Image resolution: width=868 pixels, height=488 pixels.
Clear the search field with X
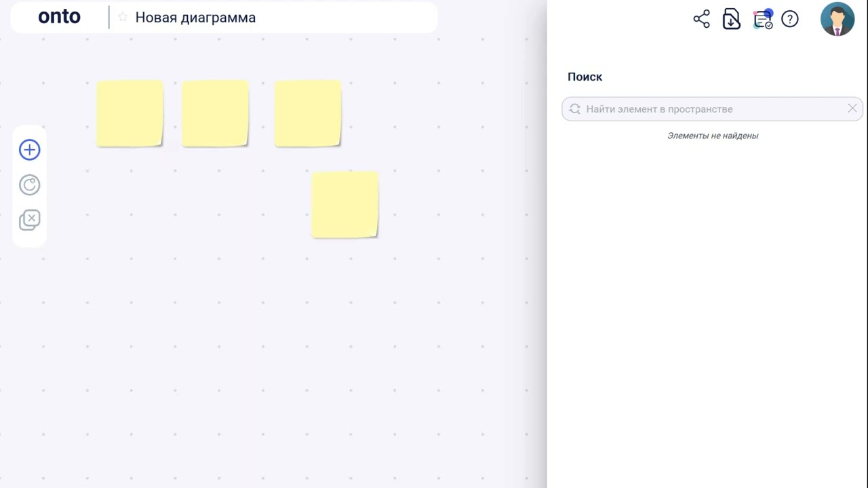tap(852, 108)
